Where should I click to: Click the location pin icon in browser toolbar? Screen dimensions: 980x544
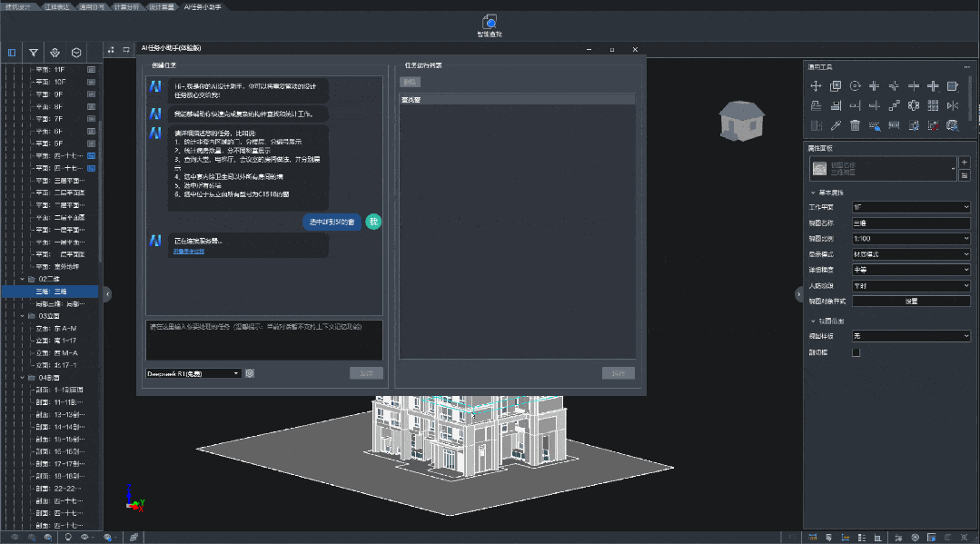coord(55,53)
